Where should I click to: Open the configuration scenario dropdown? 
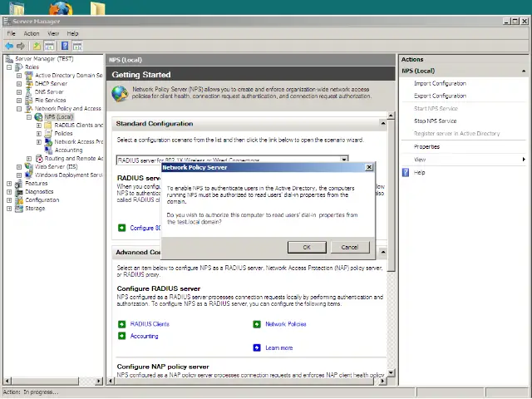344,160
